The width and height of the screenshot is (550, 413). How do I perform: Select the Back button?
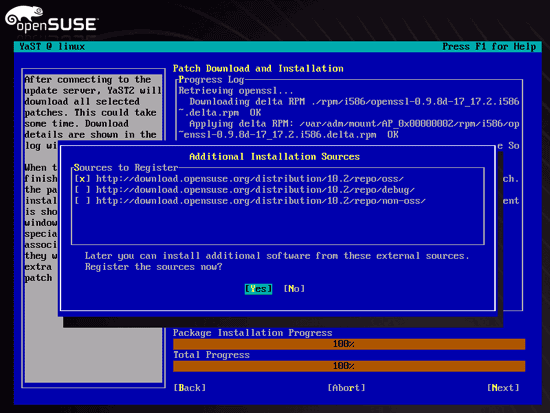point(189,388)
